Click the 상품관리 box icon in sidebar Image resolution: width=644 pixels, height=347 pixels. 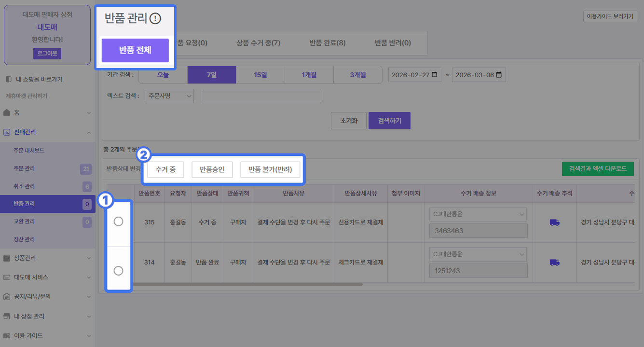[7, 258]
